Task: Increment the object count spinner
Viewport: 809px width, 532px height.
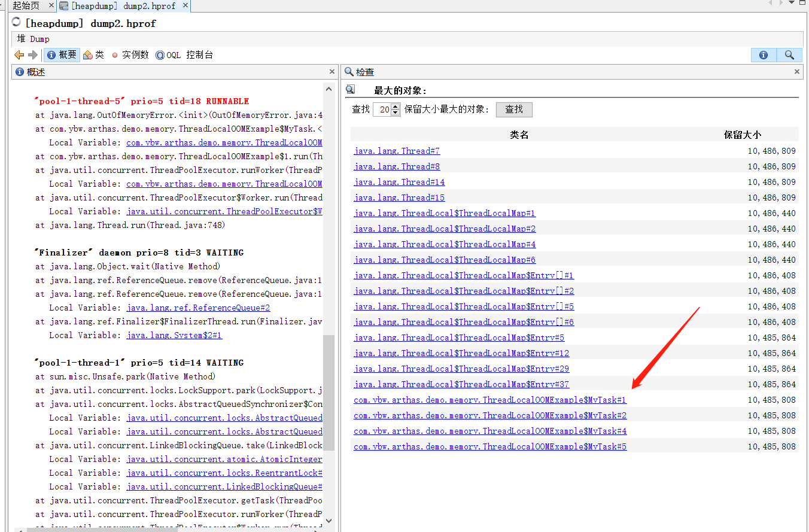Action: [x=396, y=107]
